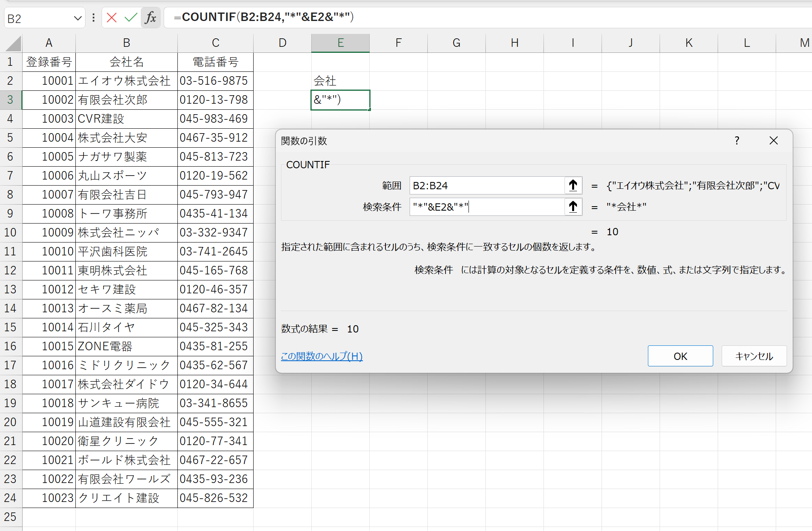Click the Name Box showing B2

pyautogui.click(x=38, y=19)
